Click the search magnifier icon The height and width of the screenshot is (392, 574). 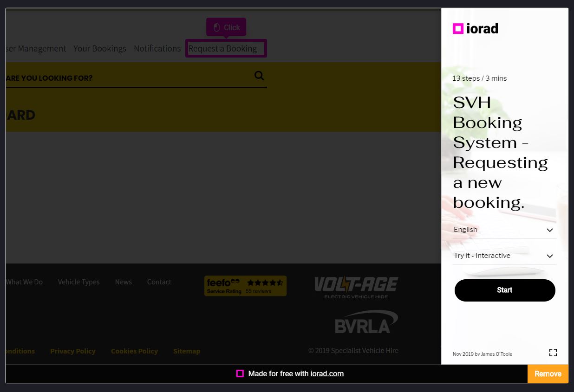click(259, 76)
